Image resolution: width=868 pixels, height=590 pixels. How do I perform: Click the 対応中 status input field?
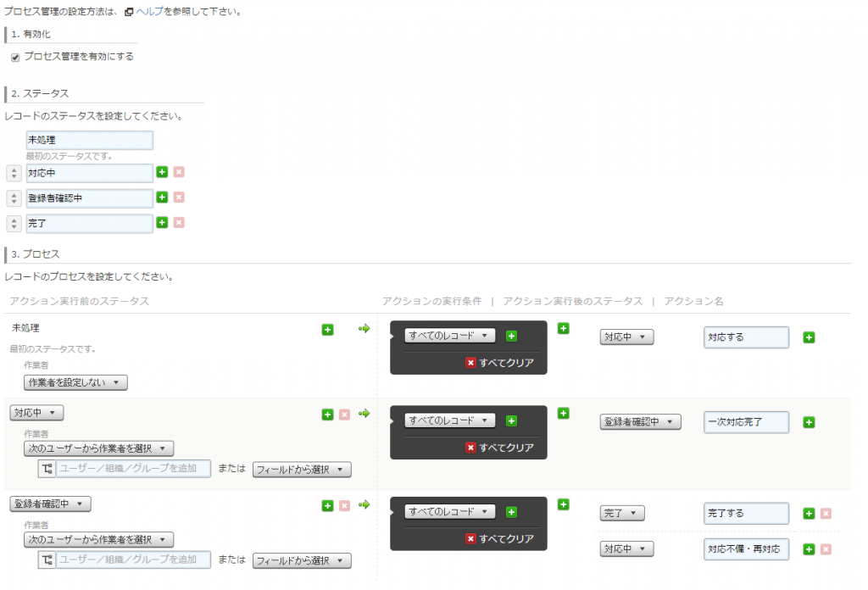89,173
